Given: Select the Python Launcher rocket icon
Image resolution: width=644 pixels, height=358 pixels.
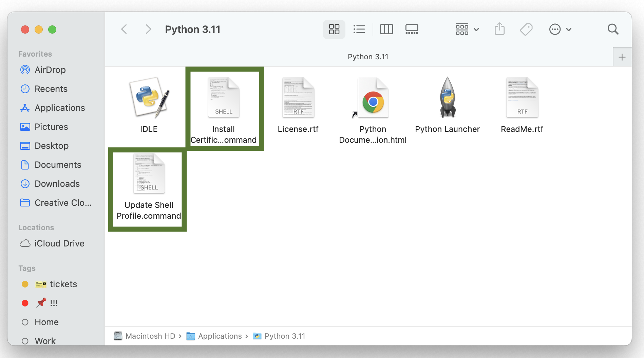Looking at the screenshot, I should click(448, 97).
